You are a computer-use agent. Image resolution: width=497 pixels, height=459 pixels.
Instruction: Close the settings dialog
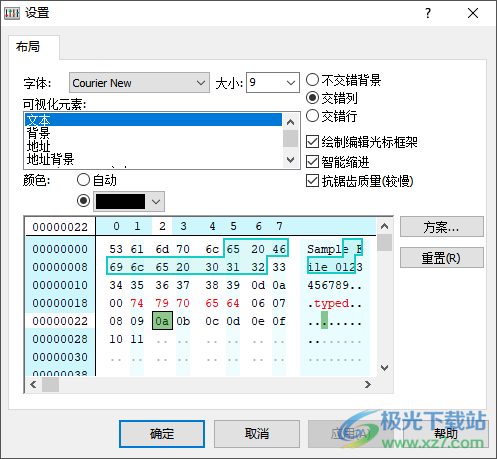tap(473, 13)
